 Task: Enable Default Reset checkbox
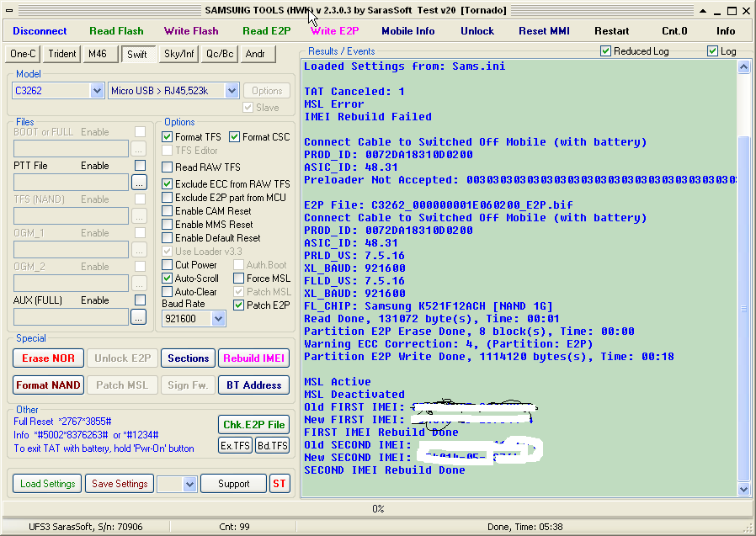click(168, 237)
